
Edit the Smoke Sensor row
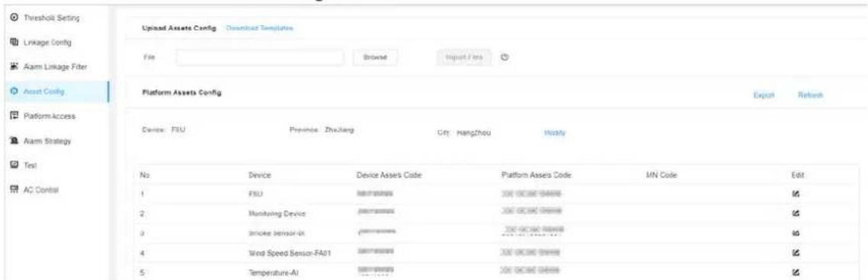point(796,233)
